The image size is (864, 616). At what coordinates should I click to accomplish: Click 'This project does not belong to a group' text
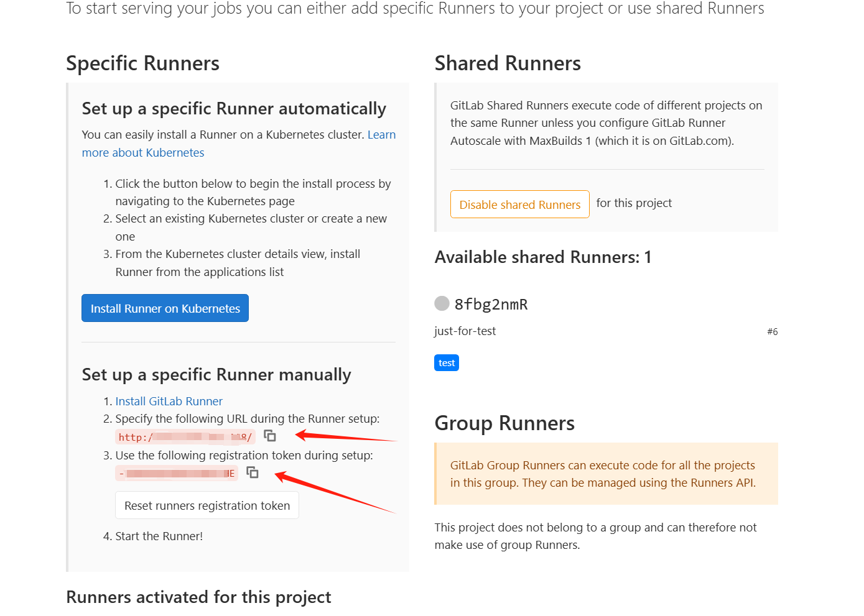pyautogui.click(x=595, y=536)
